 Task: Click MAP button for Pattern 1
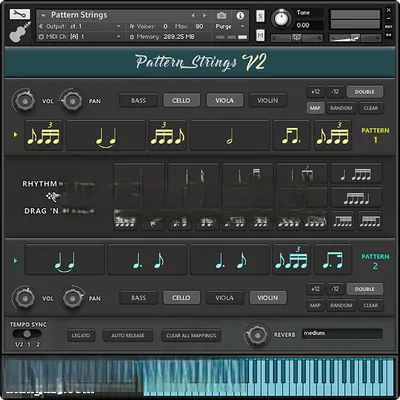click(315, 108)
